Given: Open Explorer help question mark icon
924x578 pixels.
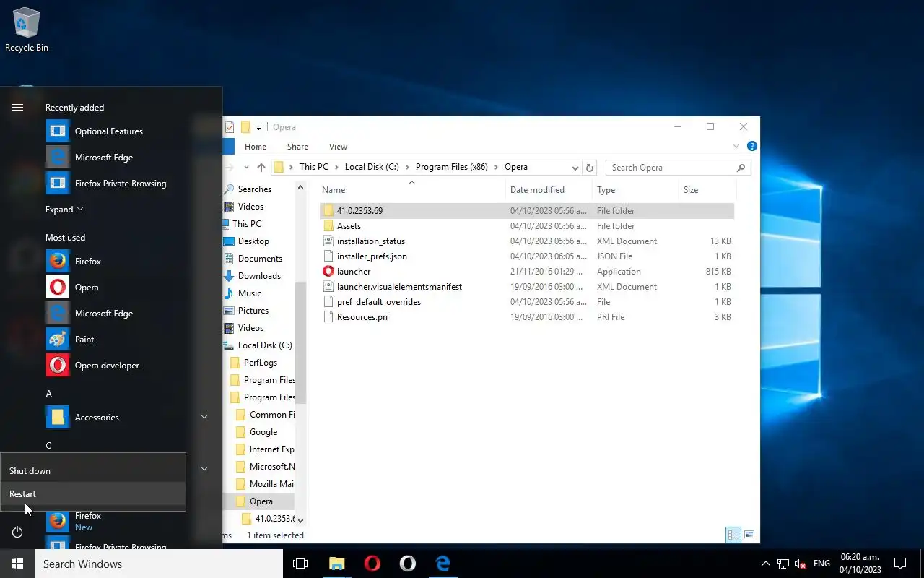Looking at the screenshot, I should coord(751,146).
